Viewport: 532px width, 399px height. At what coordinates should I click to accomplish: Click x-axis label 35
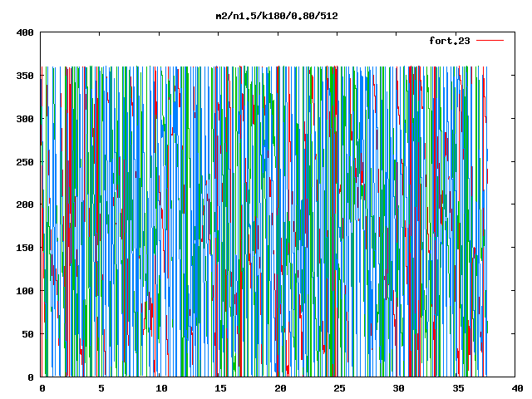point(458,388)
